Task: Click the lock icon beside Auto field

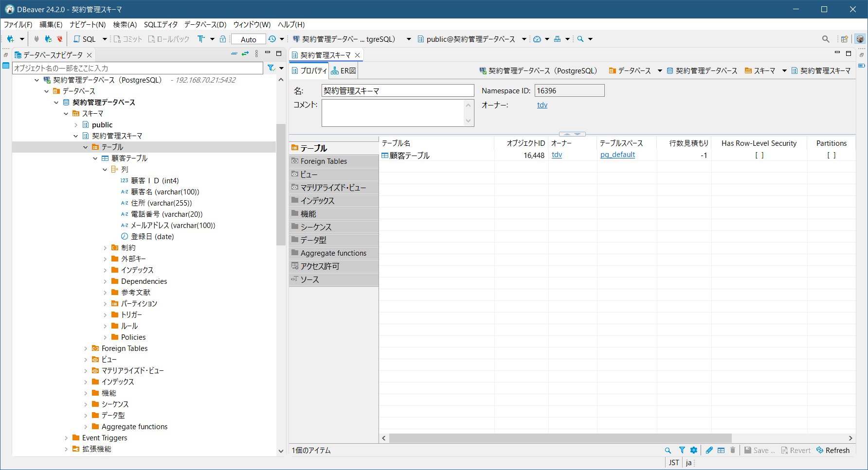Action: coord(223,39)
